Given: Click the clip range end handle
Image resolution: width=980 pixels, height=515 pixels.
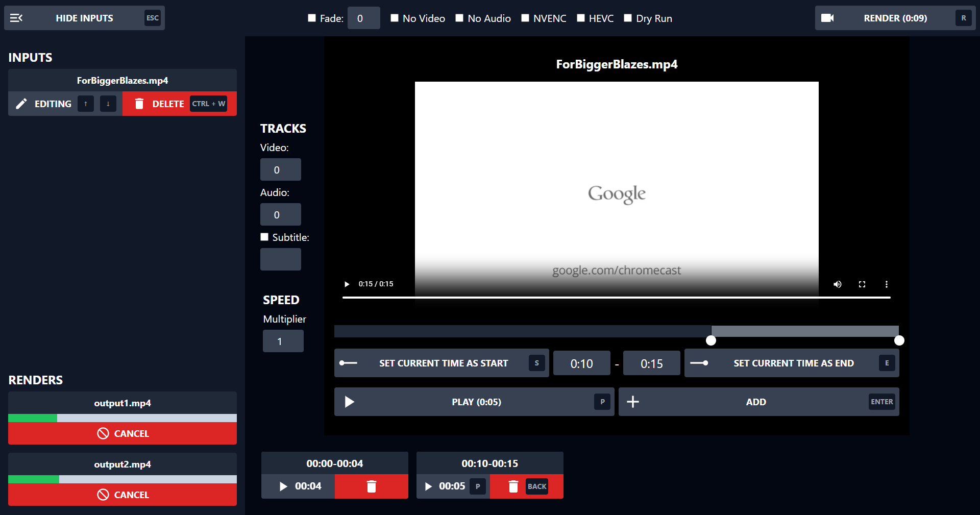Looking at the screenshot, I should 899,340.
